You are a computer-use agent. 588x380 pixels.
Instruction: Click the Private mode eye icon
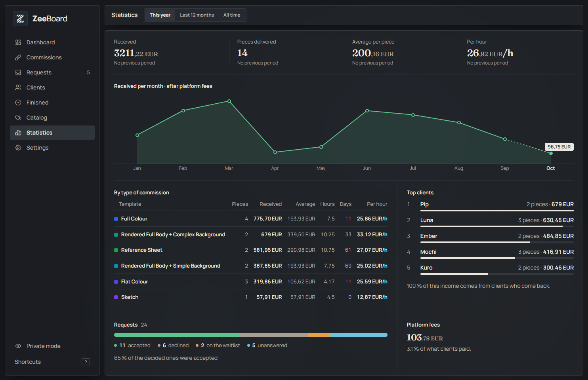(x=18, y=346)
